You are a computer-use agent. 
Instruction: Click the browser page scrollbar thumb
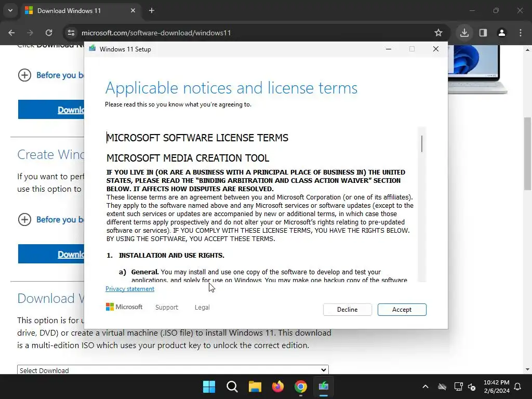click(527, 154)
